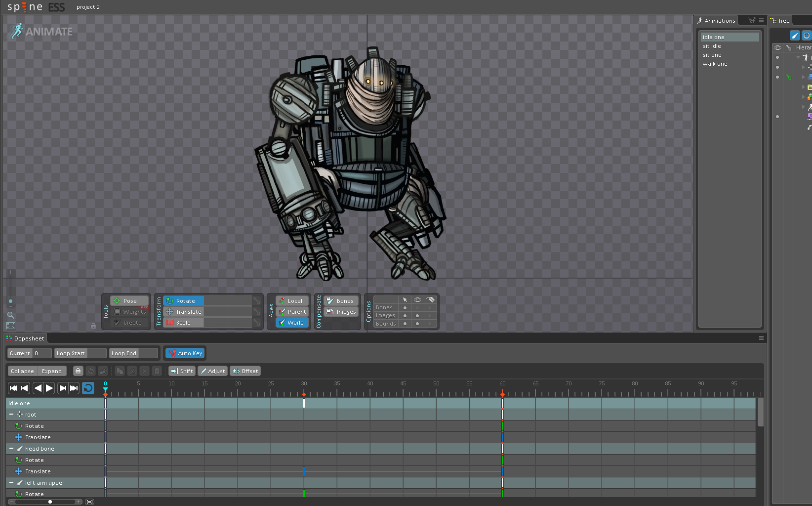Image resolution: width=812 pixels, height=506 pixels.
Task: Click the loop playback icon
Action: (x=88, y=388)
